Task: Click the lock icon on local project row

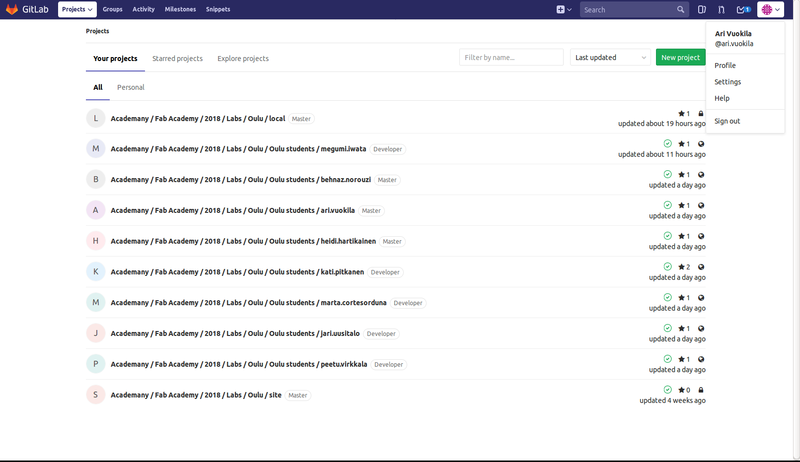Action: pyautogui.click(x=701, y=113)
